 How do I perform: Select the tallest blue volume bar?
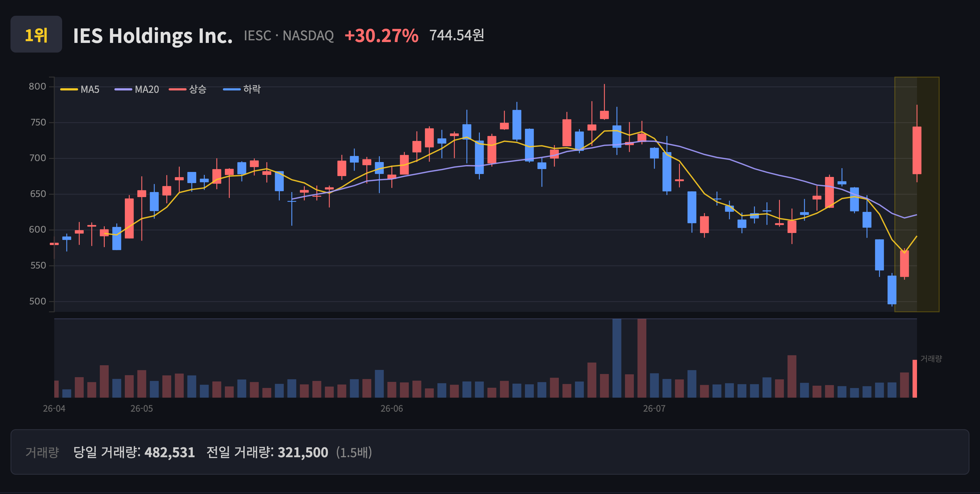[617, 358]
